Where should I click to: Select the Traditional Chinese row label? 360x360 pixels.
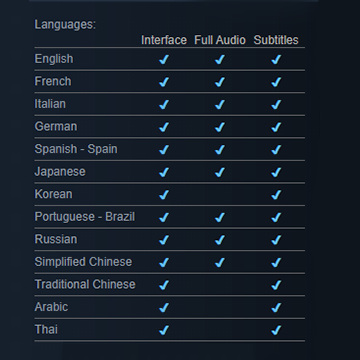[85, 284]
